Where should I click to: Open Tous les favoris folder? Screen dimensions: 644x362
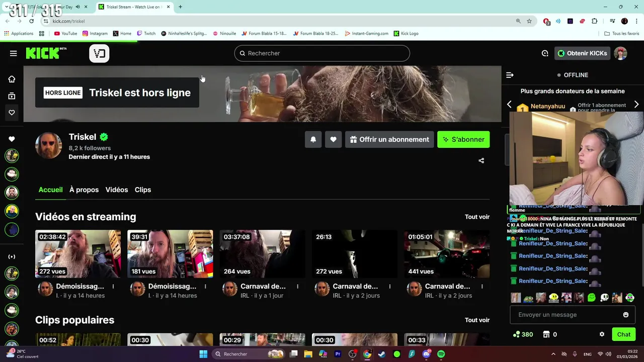(622, 33)
